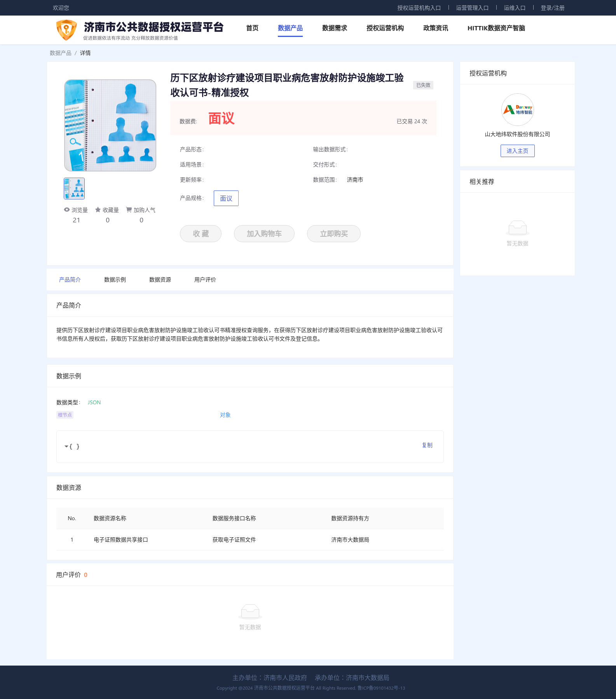The image size is (616, 699).
Task: Open the 数据产品 navigation item
Action: click(x=290, y=28)
